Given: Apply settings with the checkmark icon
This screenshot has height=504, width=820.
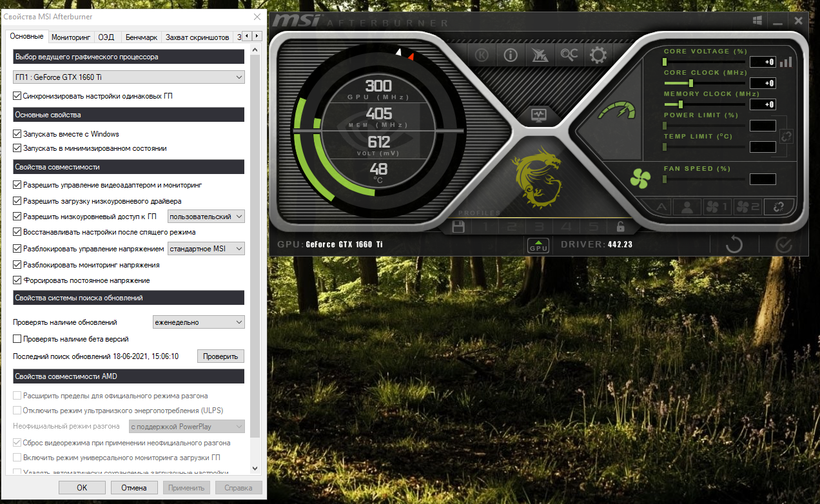Looking at the screenshot, I should tap(784, 245).
